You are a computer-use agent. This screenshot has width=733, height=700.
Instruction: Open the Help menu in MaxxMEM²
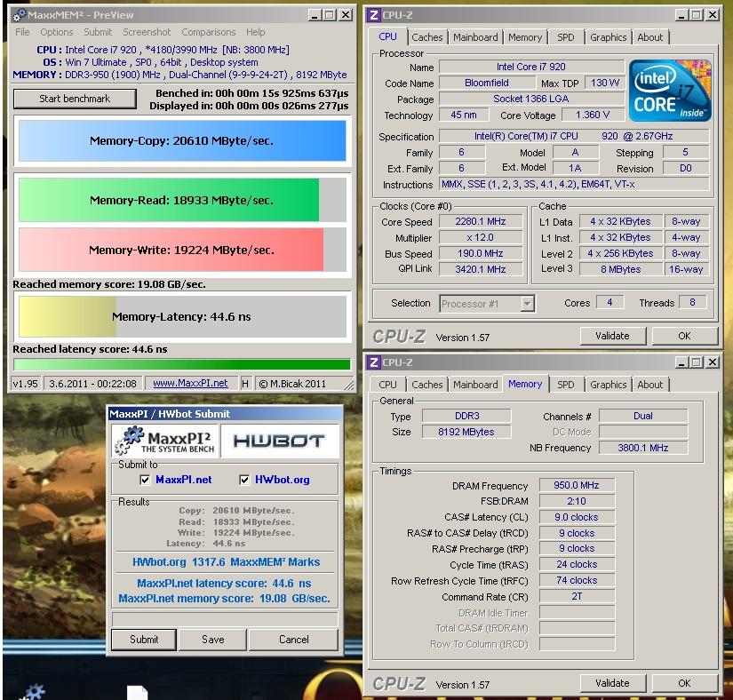(x=256, y=32)
